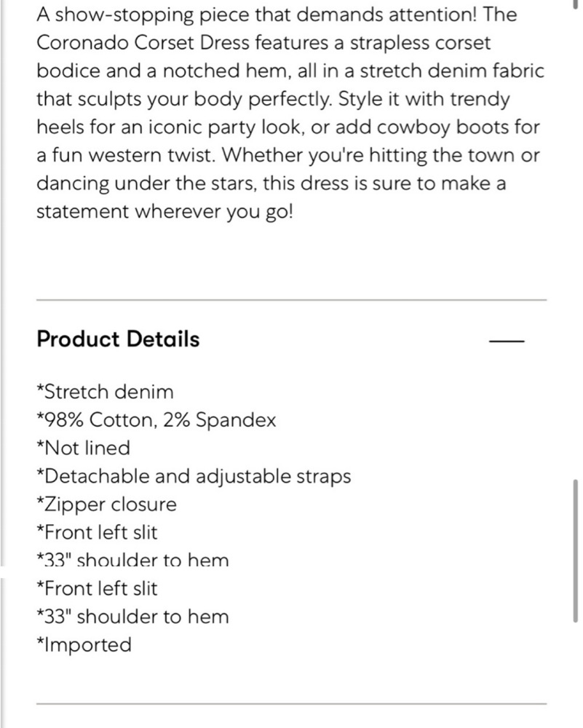Click 'that sculpts your body perfectly' text
Viewport: 583px width, 728px height.
(184, 99)
